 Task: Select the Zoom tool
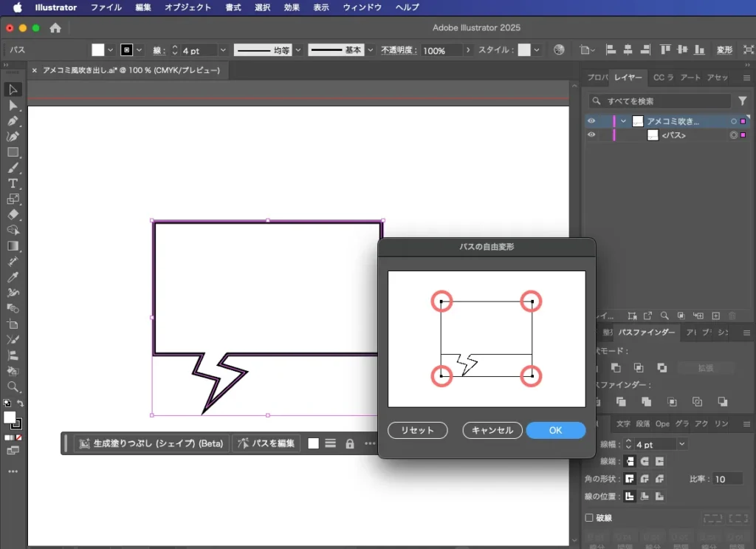click(x=13, y=386)
